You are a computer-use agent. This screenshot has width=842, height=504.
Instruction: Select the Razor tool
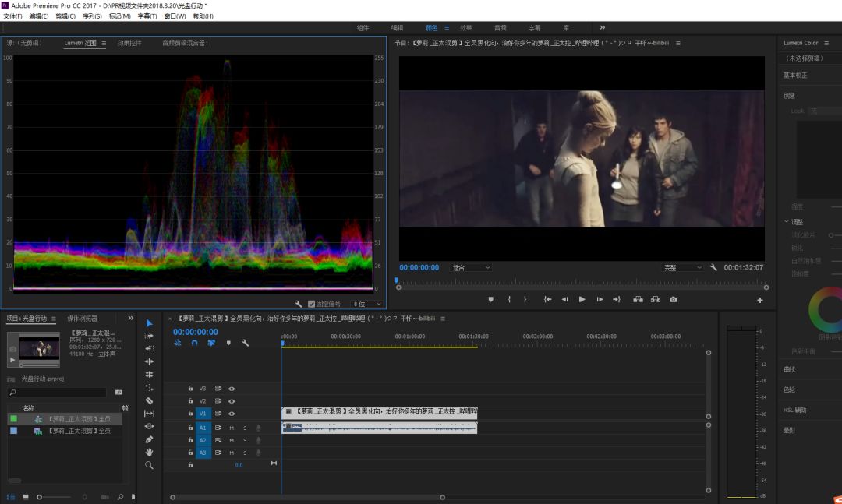tap(149, 400)
